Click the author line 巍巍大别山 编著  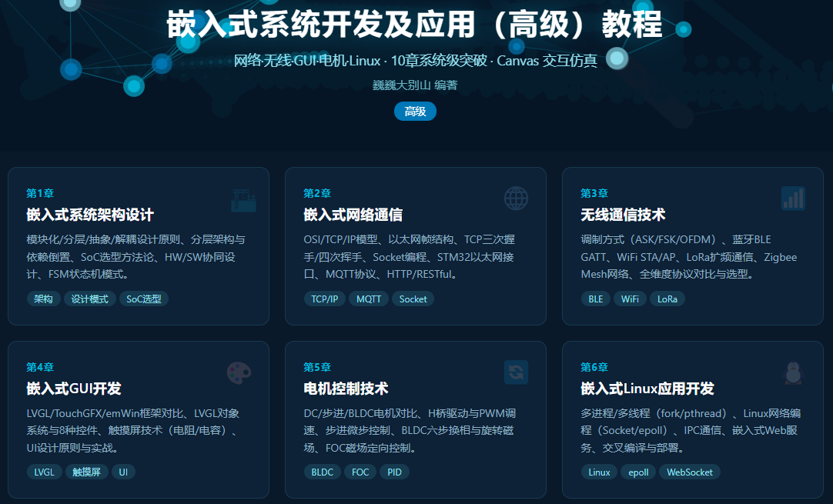(x=415, y=85)
